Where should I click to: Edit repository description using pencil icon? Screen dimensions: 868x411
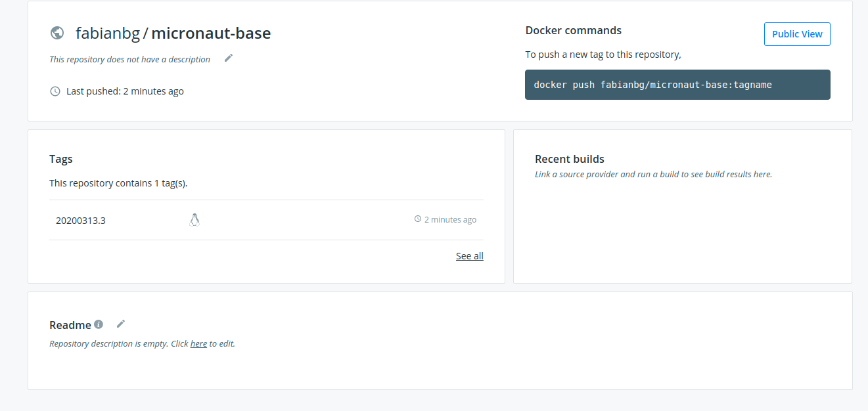pyautogui.click(x=228, y=58)
